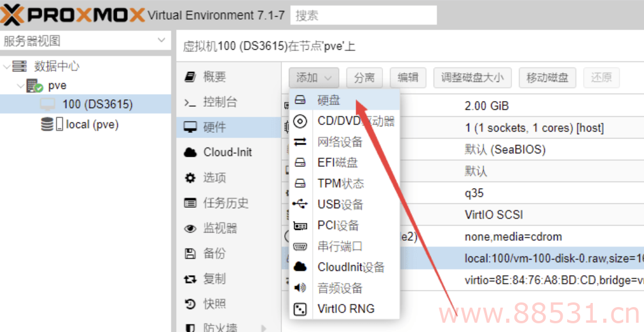The width and height of the screenshot is (644, 332).
Task: Click the 还原 revert button
Action: click(602, 78)
